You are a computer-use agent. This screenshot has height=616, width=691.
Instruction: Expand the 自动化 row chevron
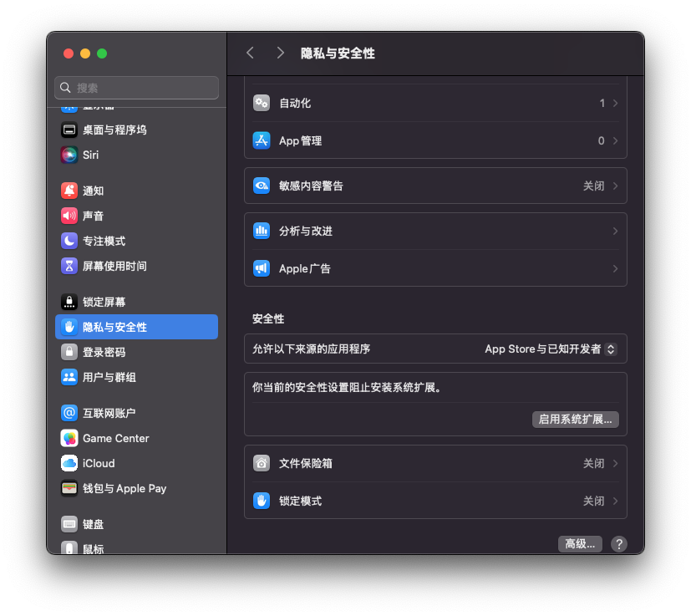615,103
